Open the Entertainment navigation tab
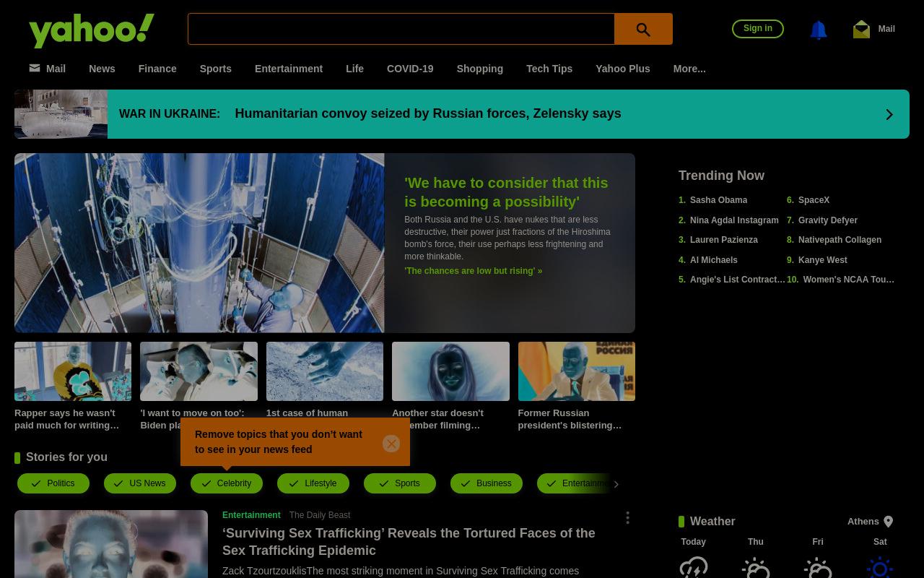 click(289, 69)
